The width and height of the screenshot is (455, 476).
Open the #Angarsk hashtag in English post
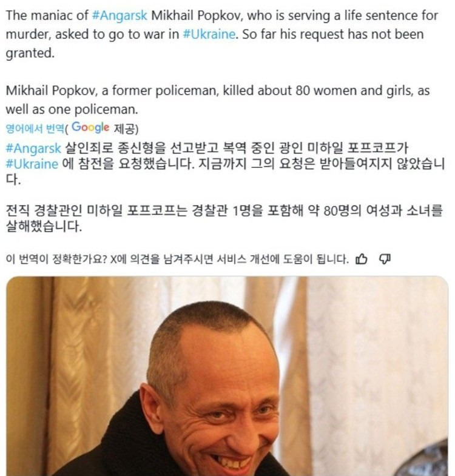click(x=120, y=16)
